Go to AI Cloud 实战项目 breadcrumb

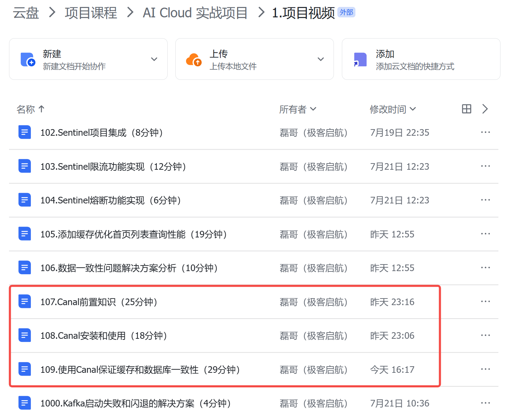pyautogui.click(x=195, y=13)
